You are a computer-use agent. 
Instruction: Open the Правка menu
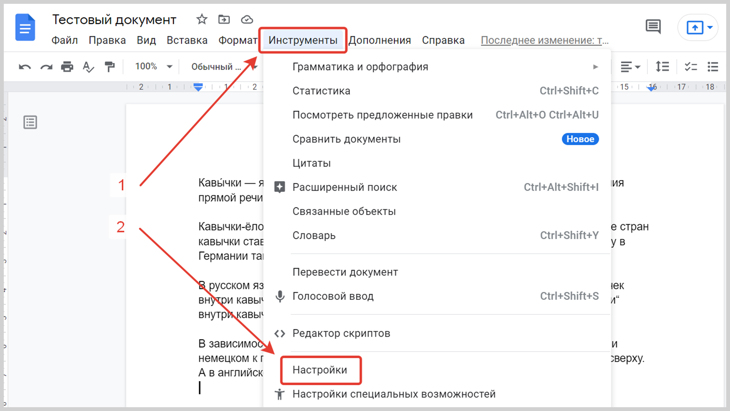[107, 40]
